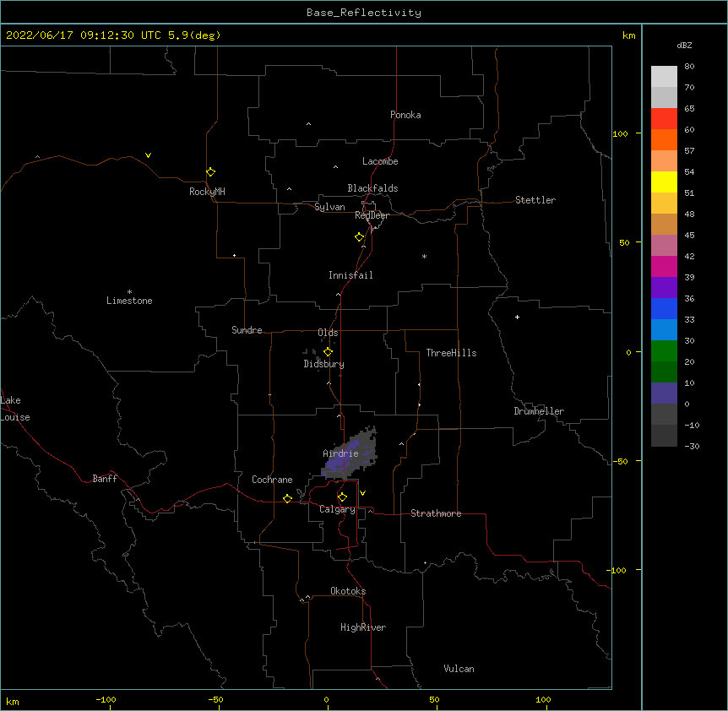Click the Didsbury label

click(324, 364)
